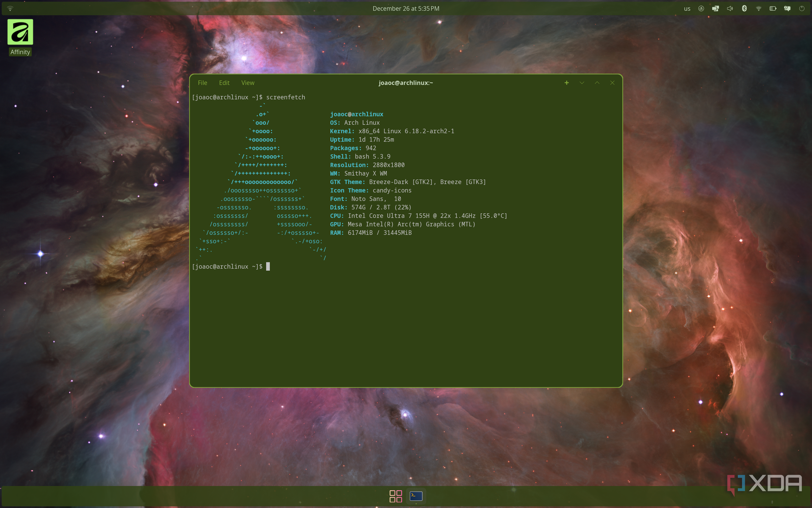Click the 'joaoc@archlinux' header in screenfetch output
This screenshot has width=812, height=508.
point(356,114)
